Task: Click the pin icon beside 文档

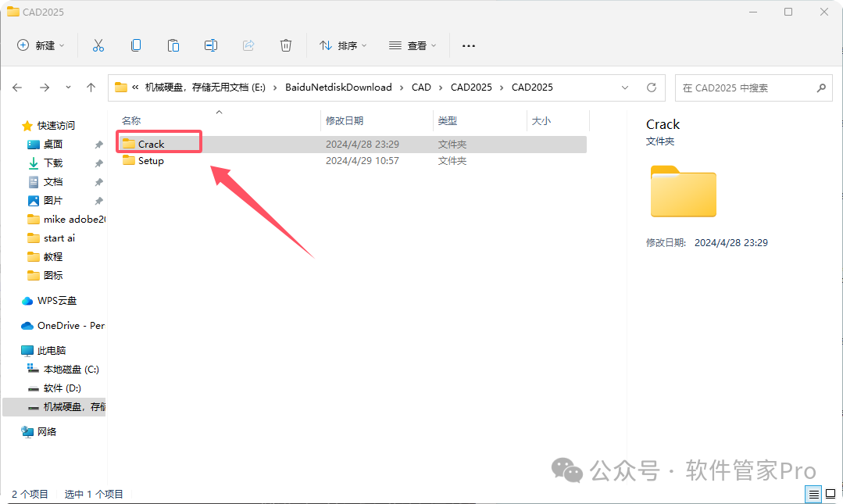Action: pyautogui.click(x=99, y=182)
